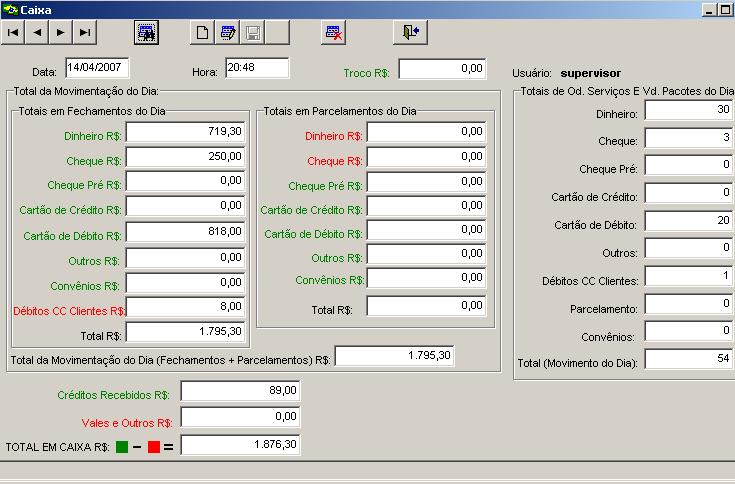Go to the previous record
This screenshot has width=735, height=484.
[x=38, y=32]
